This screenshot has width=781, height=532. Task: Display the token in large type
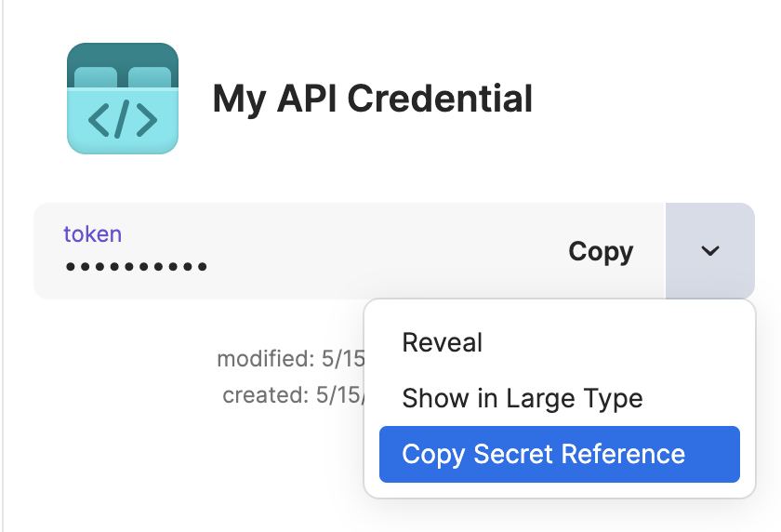522,399
